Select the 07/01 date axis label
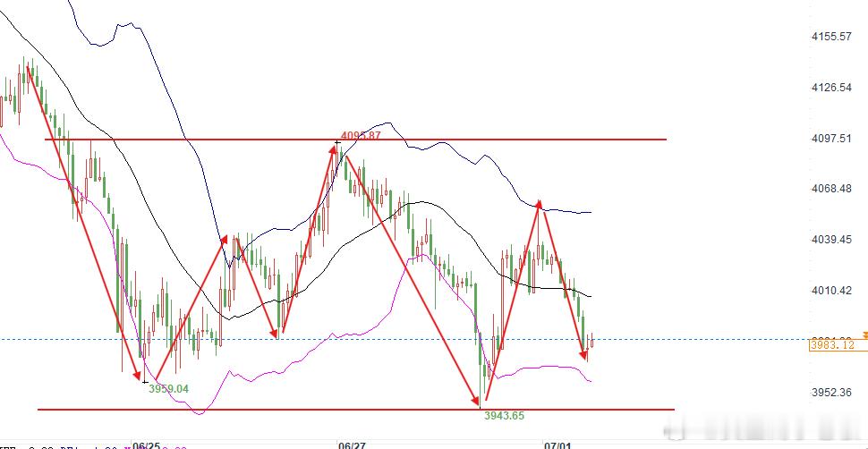 pyautogui.click(x=557, y=445)
